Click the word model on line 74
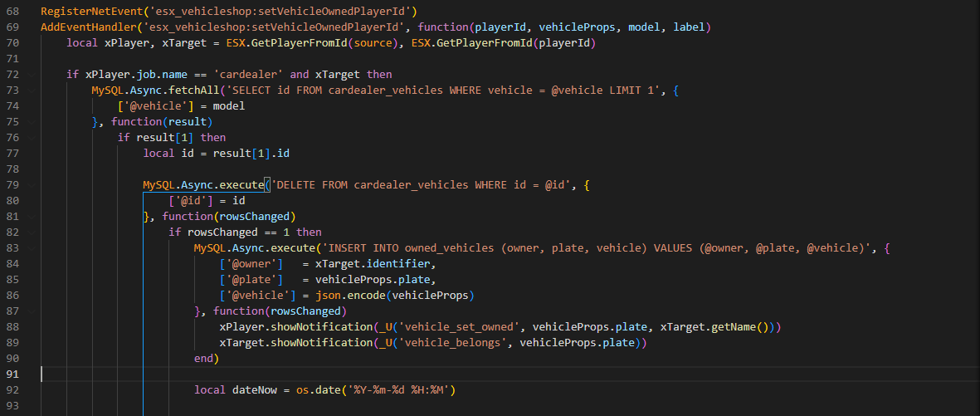This screenshot has width=980, height=416. 229,105
